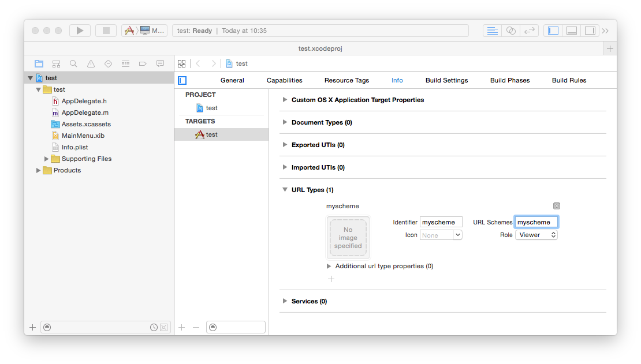This screenshot has width=641, height=364.
Task: Add a new tab with plus button
Action: [610, 48]
